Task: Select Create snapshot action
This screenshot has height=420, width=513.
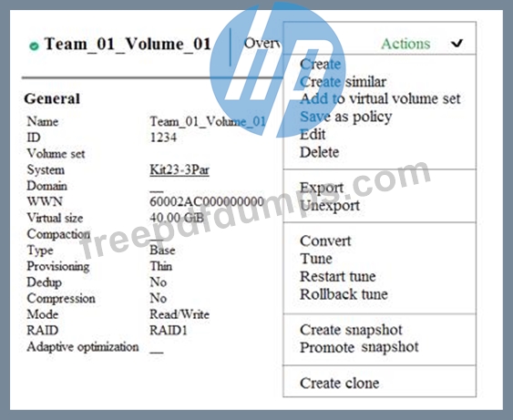Action: tap(351, 330)
